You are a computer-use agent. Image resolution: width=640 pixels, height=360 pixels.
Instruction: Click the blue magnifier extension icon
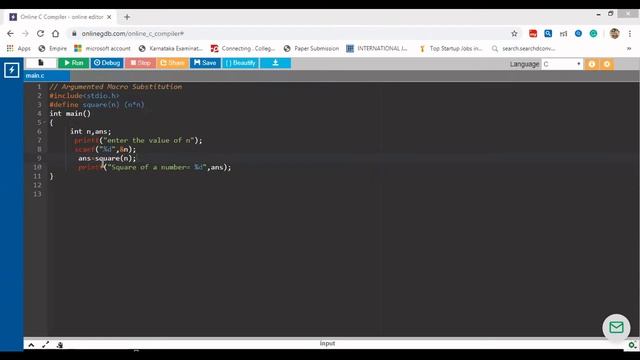tap(548, 33)
